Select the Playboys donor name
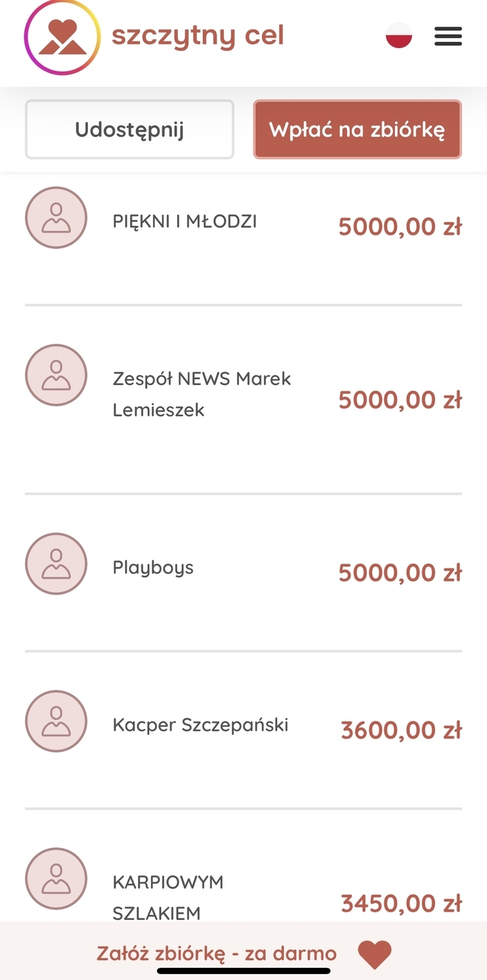This screenshot has width=487, height=980. tap(153, 567)
